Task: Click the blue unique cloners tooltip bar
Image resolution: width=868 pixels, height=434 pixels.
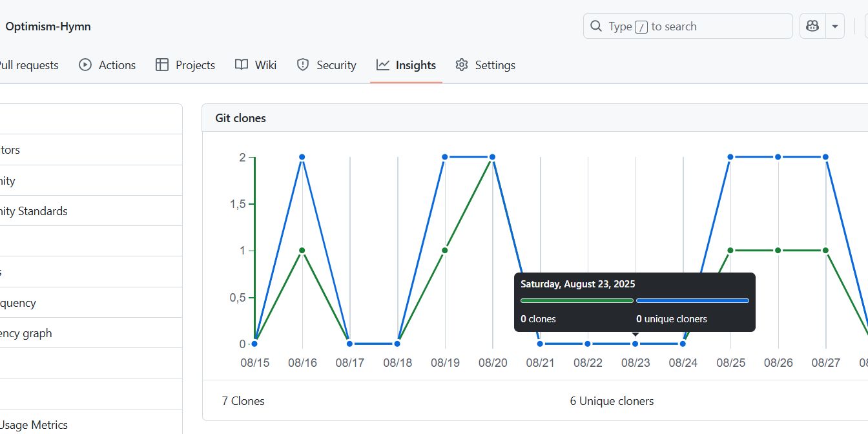Action: click(692, 300)
